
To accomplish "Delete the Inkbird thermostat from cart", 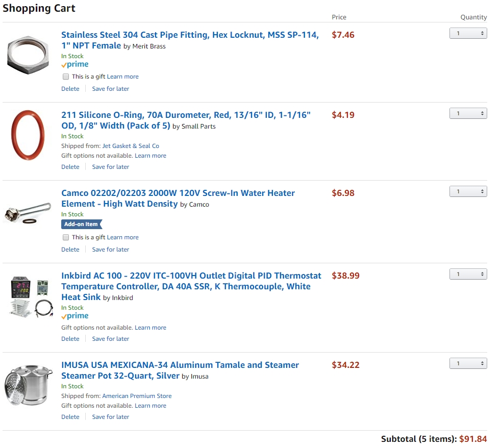I will tap(70, 339).
